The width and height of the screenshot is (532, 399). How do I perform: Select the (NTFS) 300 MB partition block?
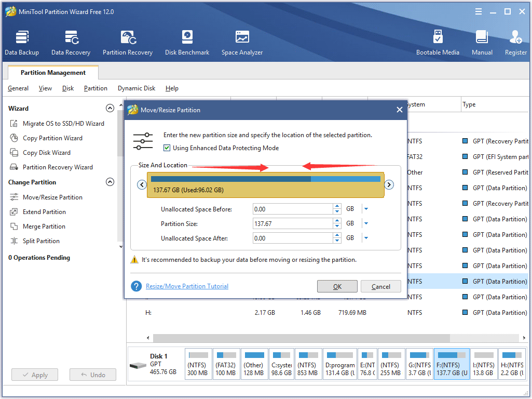[198, 364]
